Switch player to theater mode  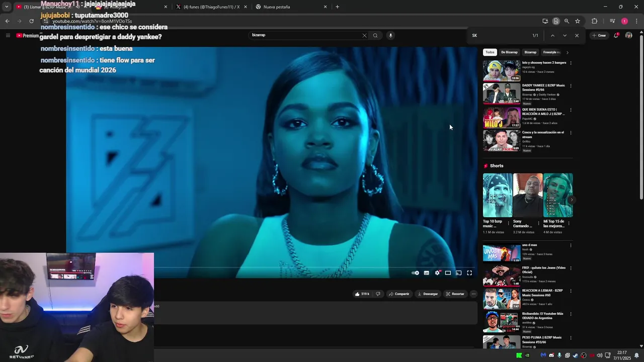pyautogui.click(x=448, y=273)
